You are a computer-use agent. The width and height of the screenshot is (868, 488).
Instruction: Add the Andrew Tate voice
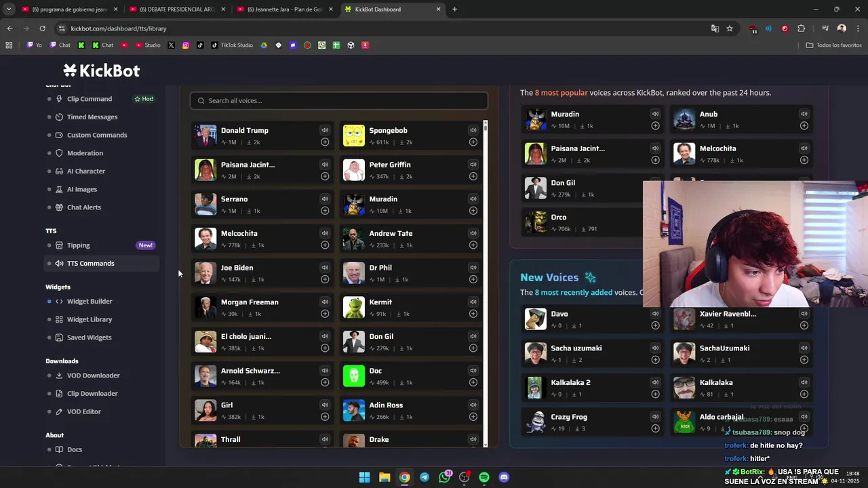473,245
